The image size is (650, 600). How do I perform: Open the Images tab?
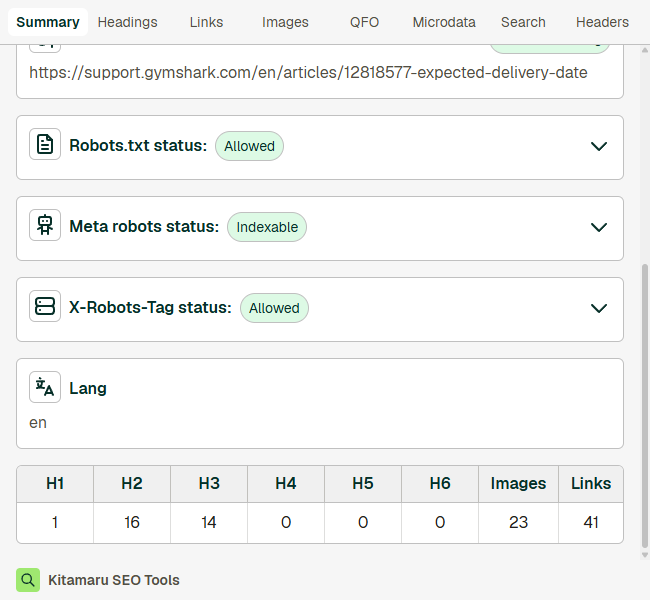coord(285,22)
